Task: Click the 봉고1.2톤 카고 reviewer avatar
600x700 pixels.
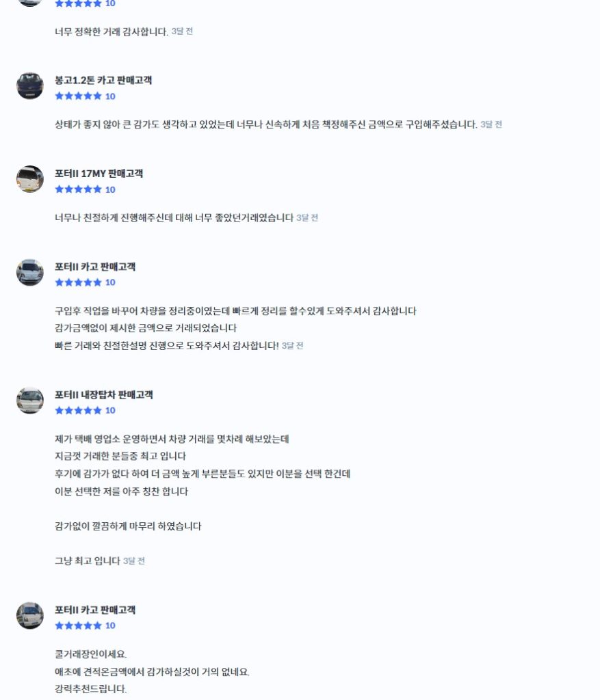Action: point(30,86)
